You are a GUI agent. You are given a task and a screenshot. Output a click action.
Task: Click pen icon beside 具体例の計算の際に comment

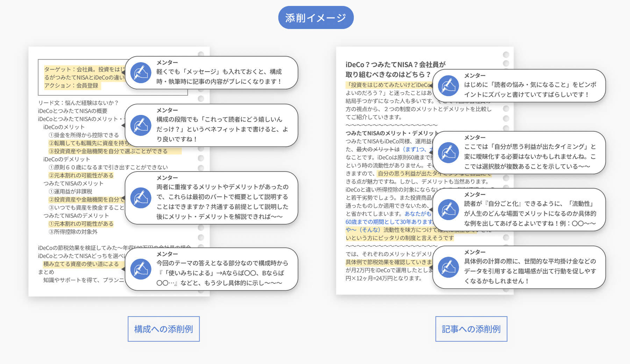pos(448,267)
